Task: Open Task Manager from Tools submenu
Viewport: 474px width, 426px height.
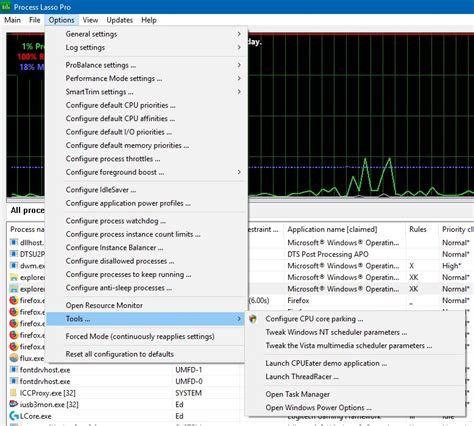Action: [355, 394]
